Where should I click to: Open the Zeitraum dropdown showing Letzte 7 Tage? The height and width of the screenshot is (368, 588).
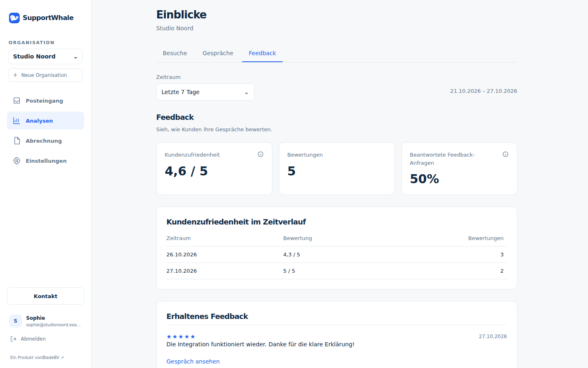click(205, 92)
